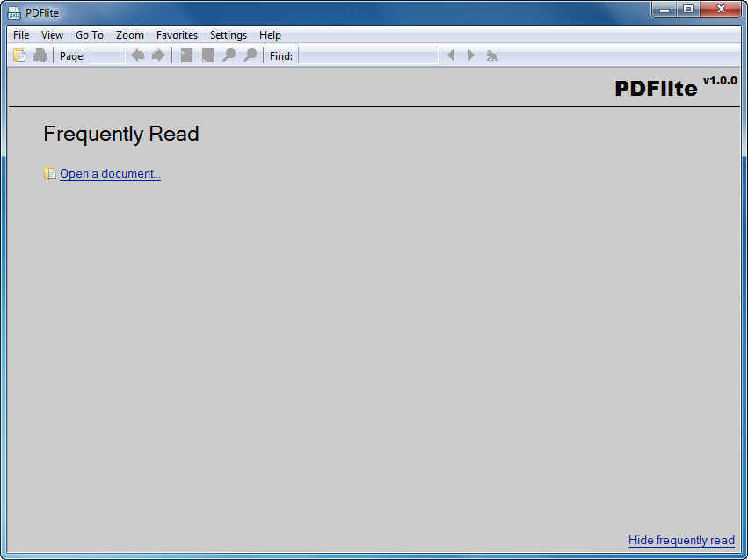
Task: Select the single page layout icon
Action: pyautogui.click(x=207, y=55)
